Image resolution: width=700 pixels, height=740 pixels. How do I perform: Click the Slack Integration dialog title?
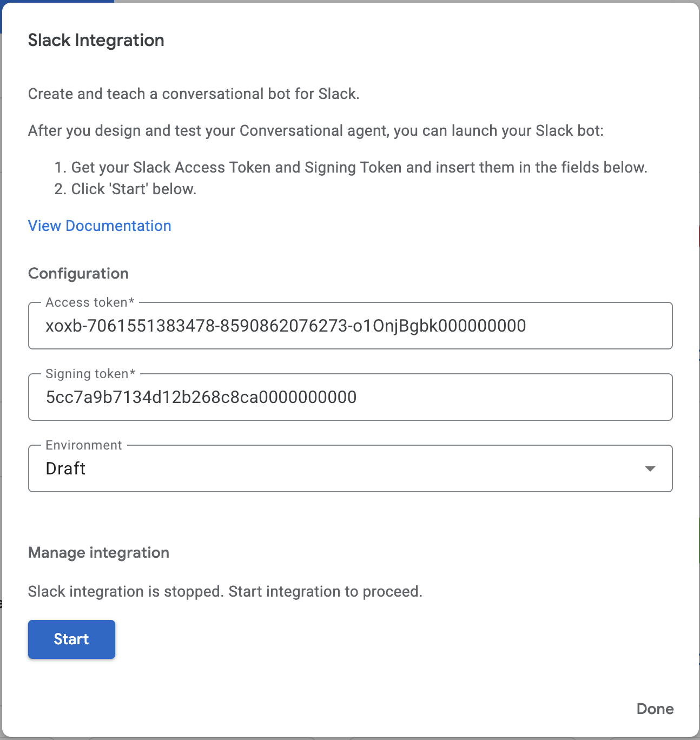(96, 40)
